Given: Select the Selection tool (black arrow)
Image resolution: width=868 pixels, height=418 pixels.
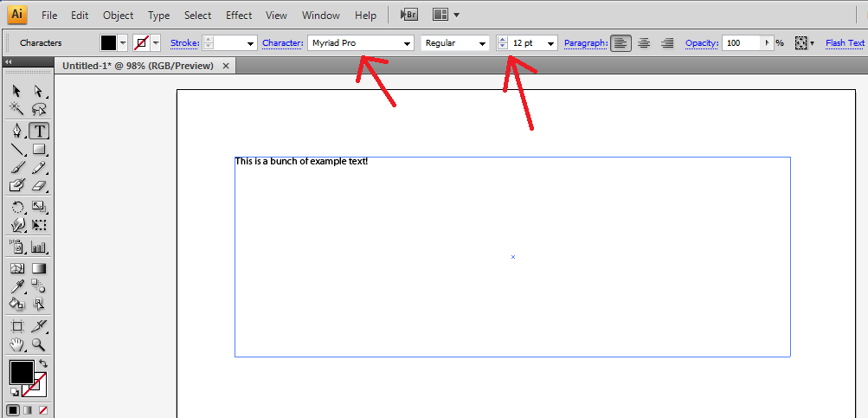Looking at the screenshot, I should pyautogui.click(x=17, y=92).
